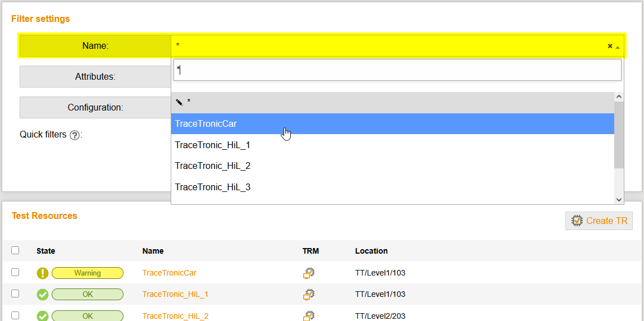This screenshot has height=321, width=644.
Task: Open the TraceTronic_HiL_1 resource link
Action: click(175, 294)
